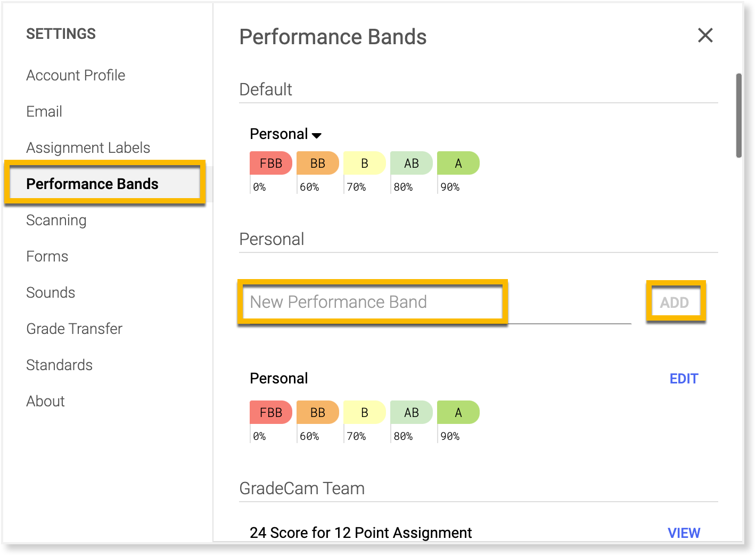Open Scanning settings
The height and width of the screenshot is (556, 756).
56,220
